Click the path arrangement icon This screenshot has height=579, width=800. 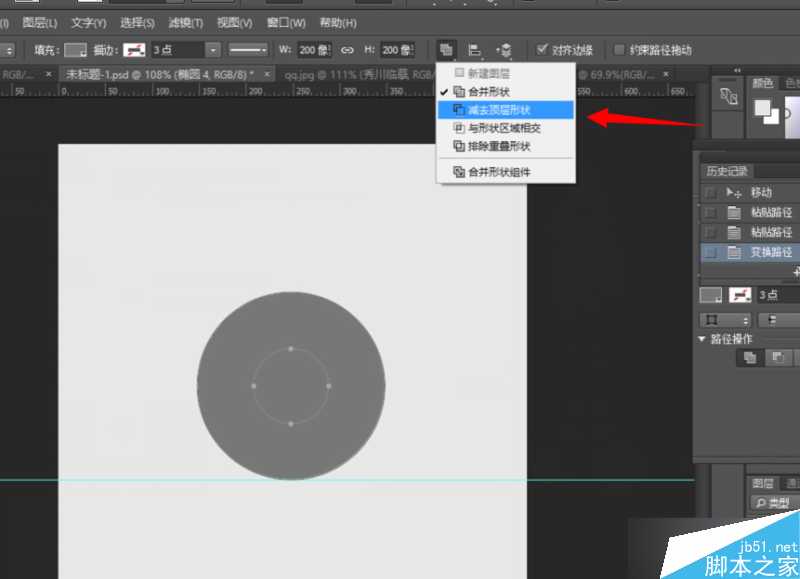tap(503, 49)
